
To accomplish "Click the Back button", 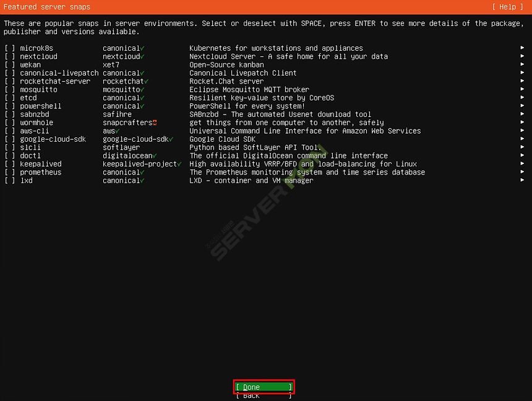I will tap(264, 396).
